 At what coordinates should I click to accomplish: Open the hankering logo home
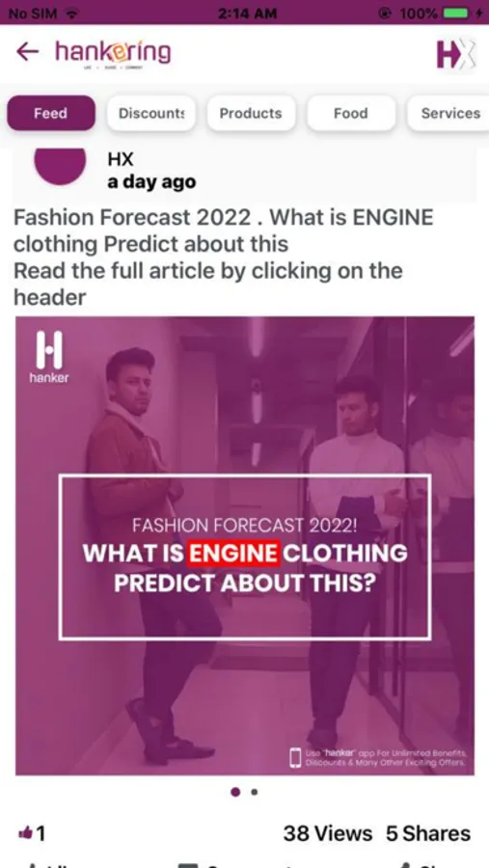pyautogui.click(x=113, y=54)
